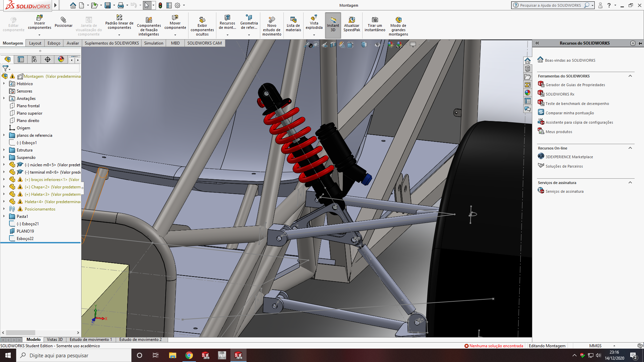Click the Save icon
Image resolution: width=644 pixels, height=362 pixels.
tap(107, 5)
